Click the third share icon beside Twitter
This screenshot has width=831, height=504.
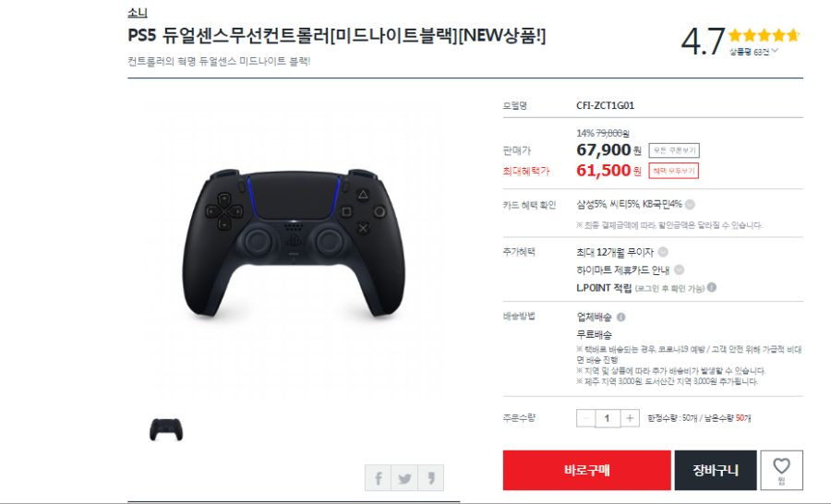click(x=431, y=478)
